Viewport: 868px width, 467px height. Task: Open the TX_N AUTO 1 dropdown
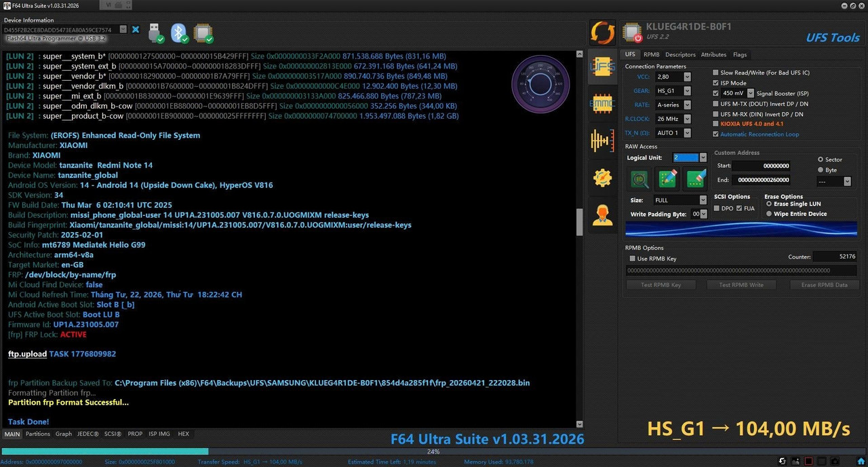[x=687, y=133]
